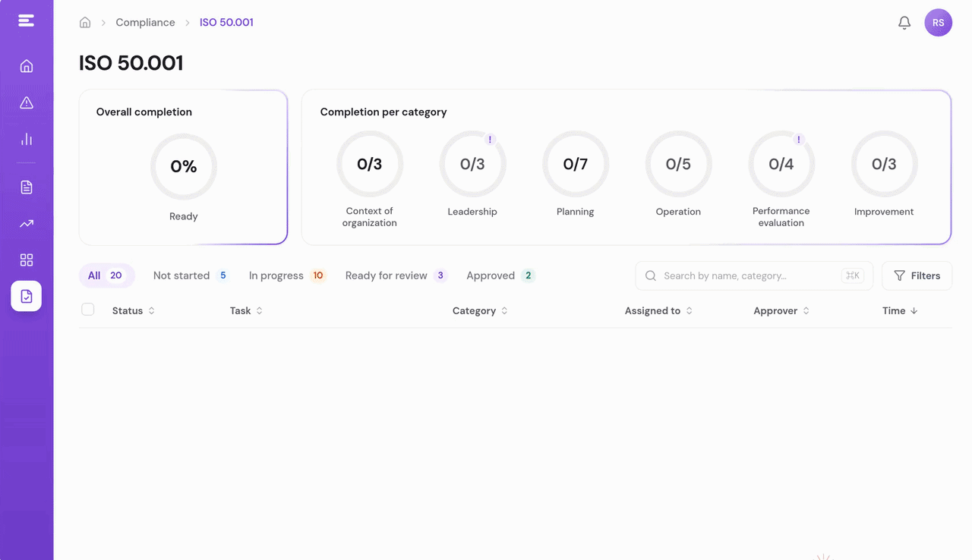
Task: Open the grid apps icon in sidebar
Action: pos(27,260)
